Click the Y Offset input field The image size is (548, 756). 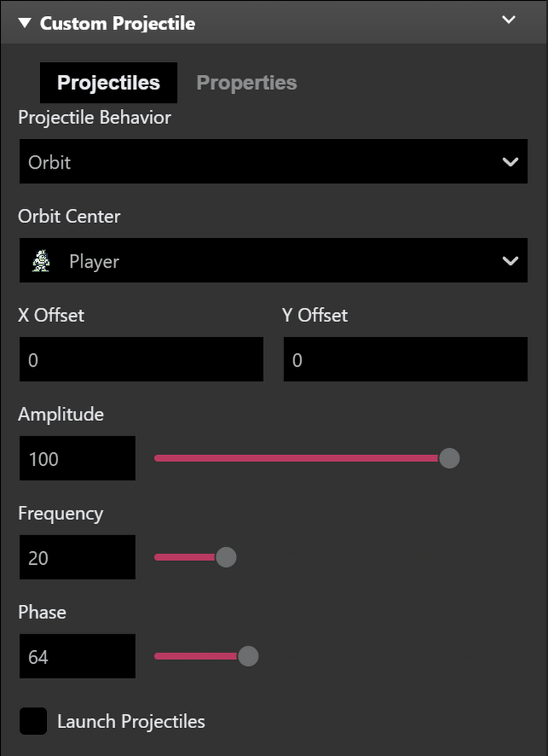(405, 359)
